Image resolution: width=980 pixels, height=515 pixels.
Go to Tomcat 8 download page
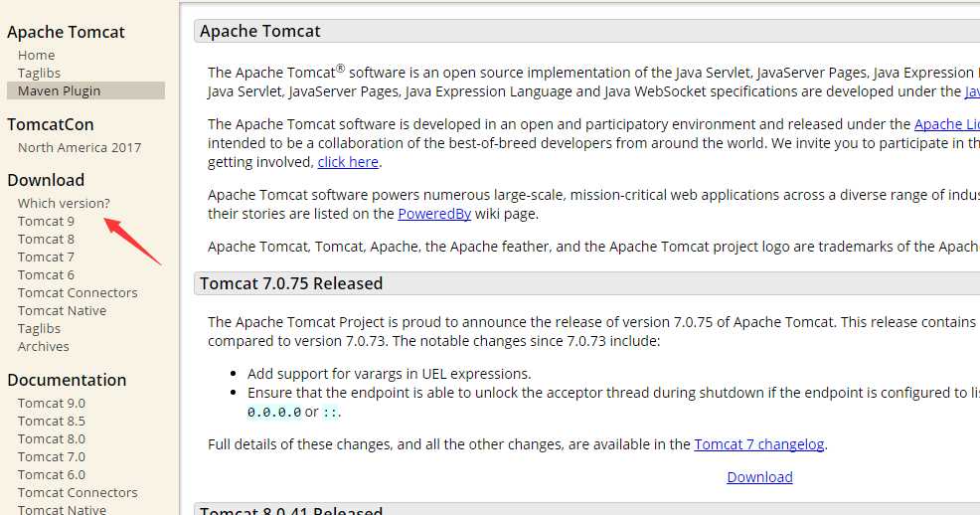pos(46,239)
